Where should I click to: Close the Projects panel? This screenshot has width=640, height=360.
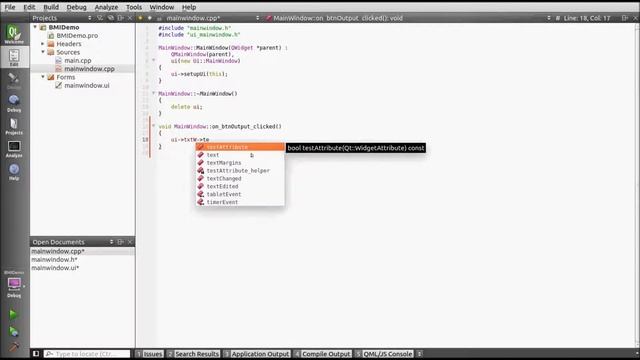[x=130, y=18]
